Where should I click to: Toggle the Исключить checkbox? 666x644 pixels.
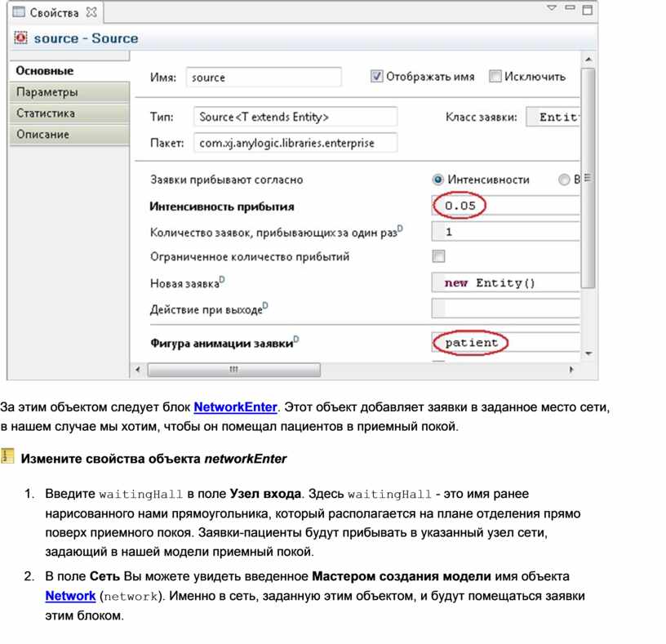[x=495, y=76]
